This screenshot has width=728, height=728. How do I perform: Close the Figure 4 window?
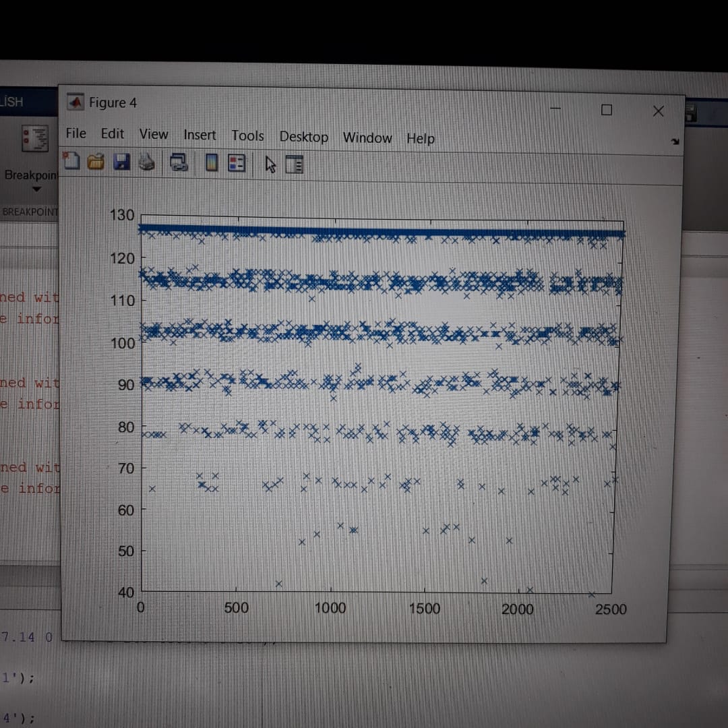tap(659, 111)
